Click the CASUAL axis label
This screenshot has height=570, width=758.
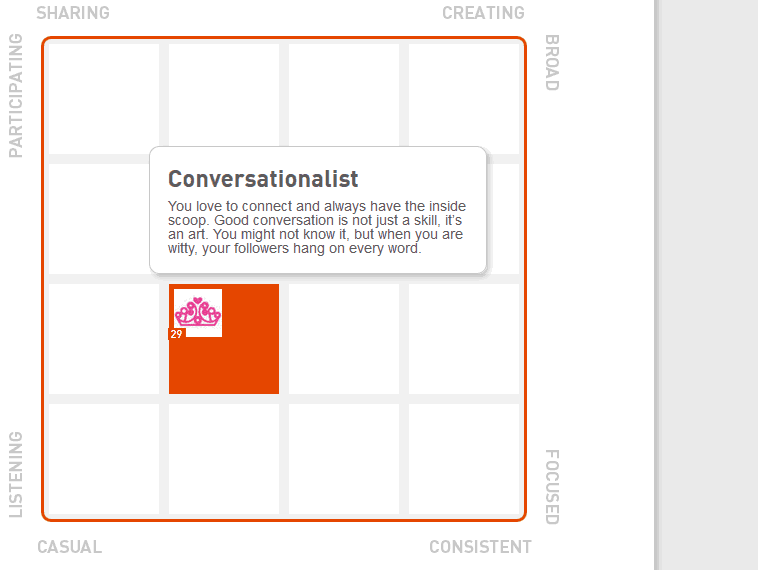pyautogui.click(x=70, y=547)
